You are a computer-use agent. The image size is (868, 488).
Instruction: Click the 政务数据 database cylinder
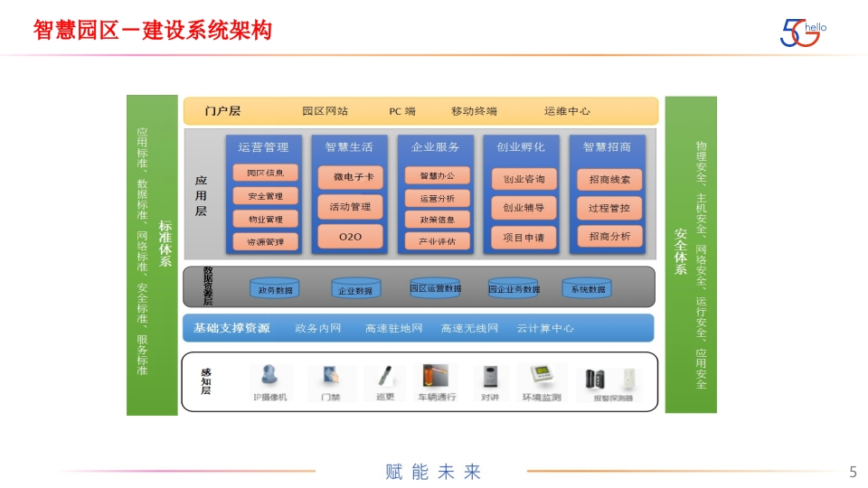click(275, 289)
